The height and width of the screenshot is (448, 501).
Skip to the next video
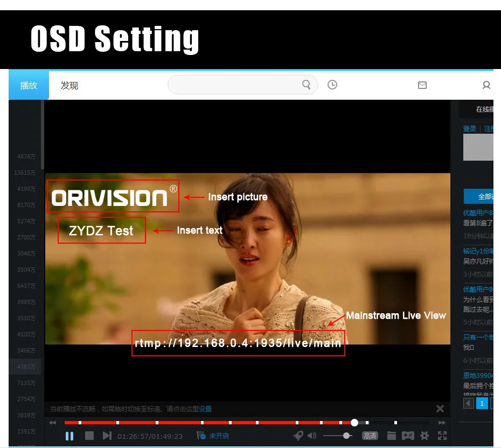point(107,436)
